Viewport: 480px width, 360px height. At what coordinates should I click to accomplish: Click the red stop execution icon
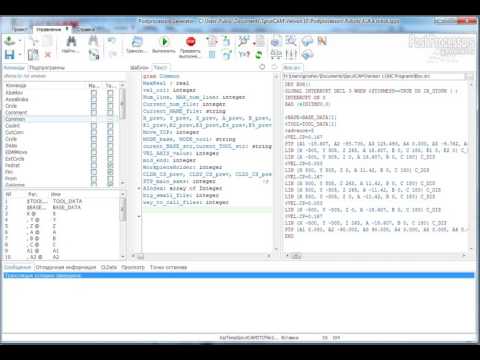tap(190, 42)
